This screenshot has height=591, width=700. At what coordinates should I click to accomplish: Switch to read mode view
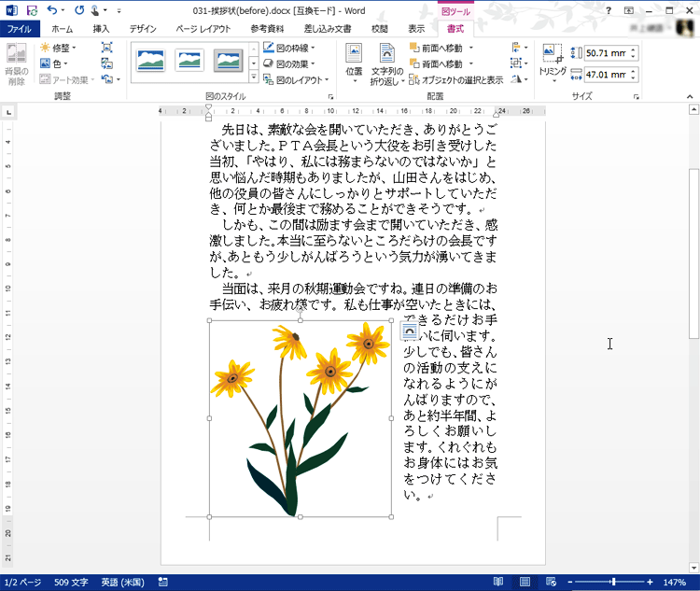[498, 582]
